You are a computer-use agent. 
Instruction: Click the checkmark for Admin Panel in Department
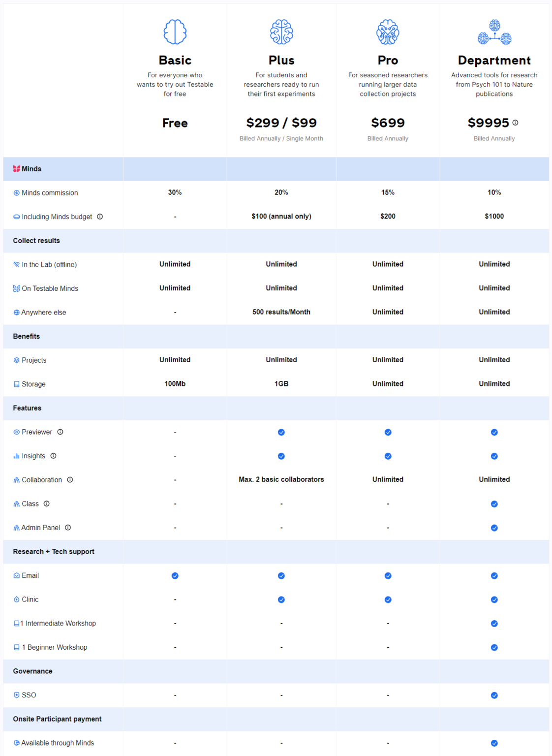(494, 528)
